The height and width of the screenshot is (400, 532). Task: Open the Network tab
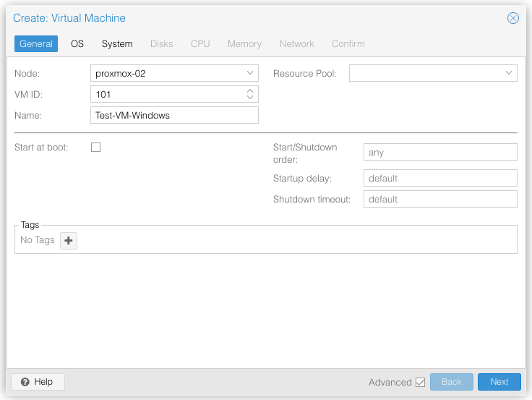297,43
